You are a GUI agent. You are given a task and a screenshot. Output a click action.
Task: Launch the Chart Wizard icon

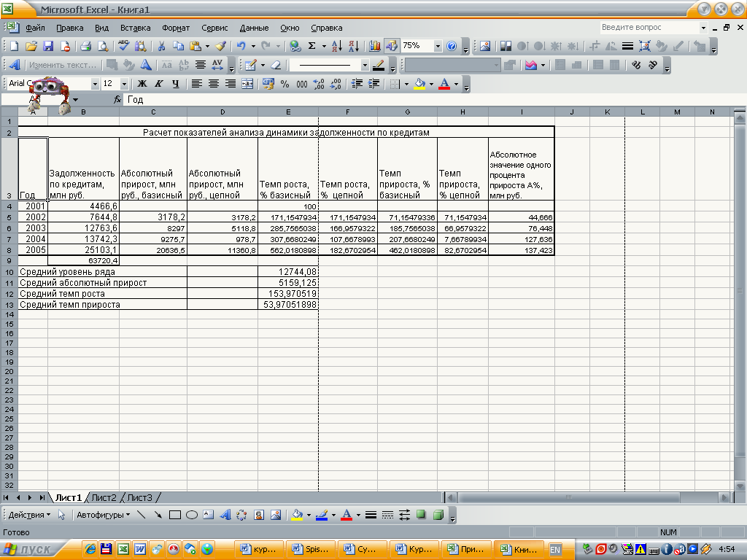click(376, 46)
